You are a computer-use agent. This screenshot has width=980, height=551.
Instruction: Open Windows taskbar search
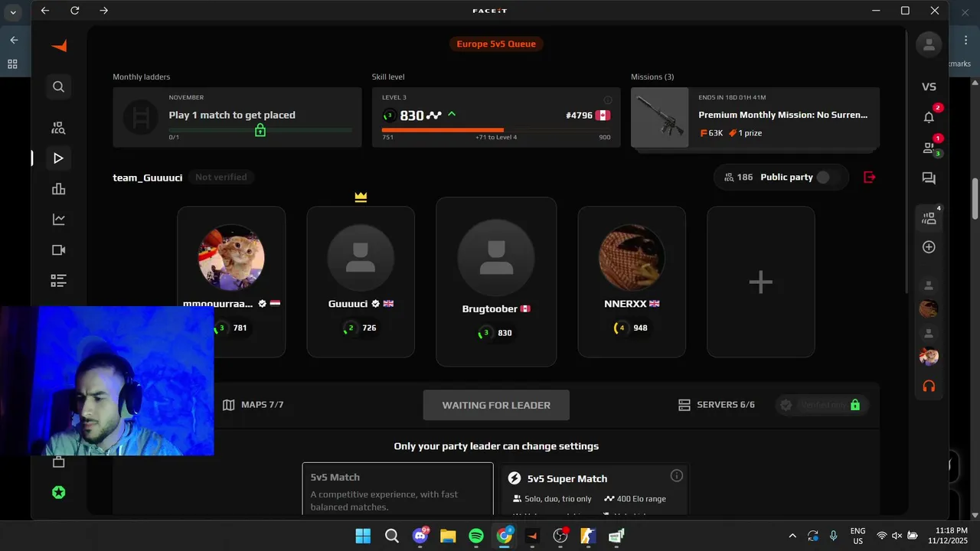click(391, 536)
